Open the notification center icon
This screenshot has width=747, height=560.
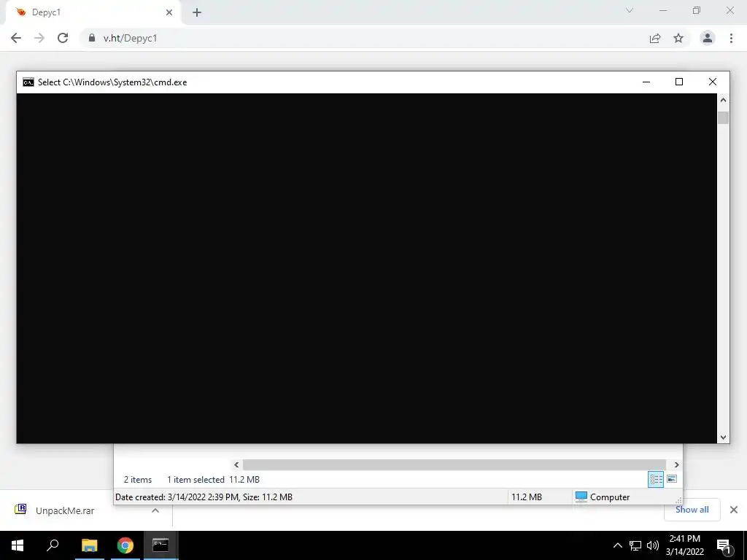724,545
